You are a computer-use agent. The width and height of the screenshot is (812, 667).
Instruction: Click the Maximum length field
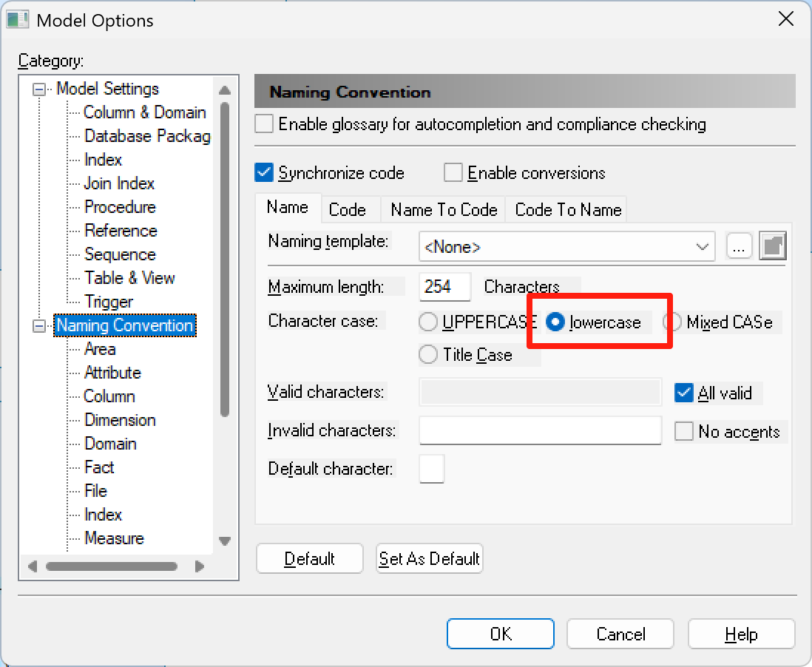point(444,287)
